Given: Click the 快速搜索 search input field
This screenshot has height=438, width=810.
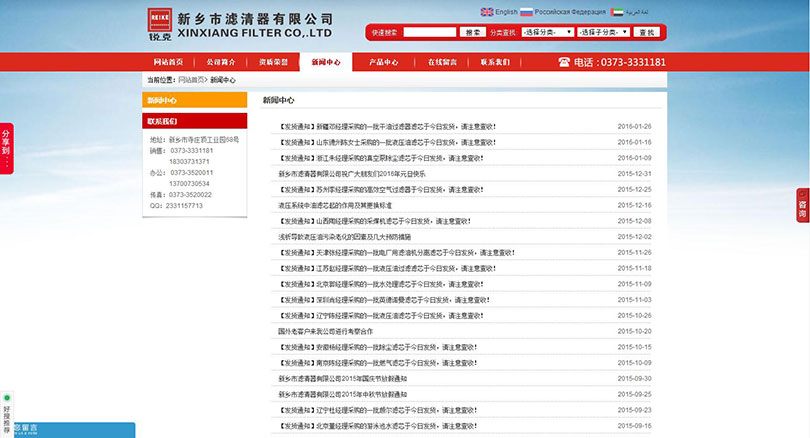Looking at the screenshot, I should [x=427, y=32].
